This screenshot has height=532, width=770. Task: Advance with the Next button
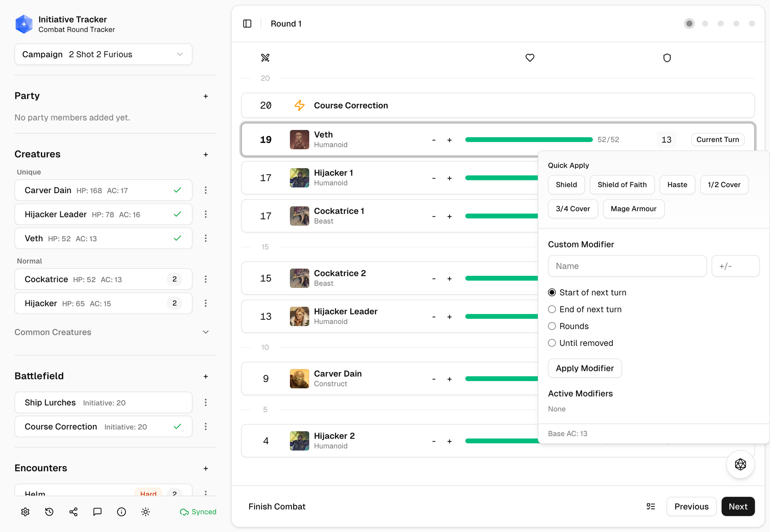click(738, 506)
